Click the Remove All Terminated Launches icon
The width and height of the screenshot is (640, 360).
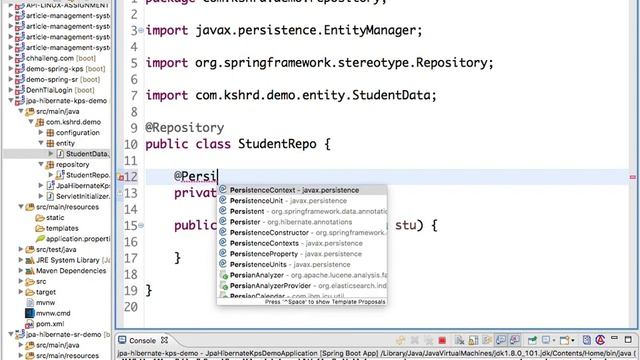tap(429, 340)
